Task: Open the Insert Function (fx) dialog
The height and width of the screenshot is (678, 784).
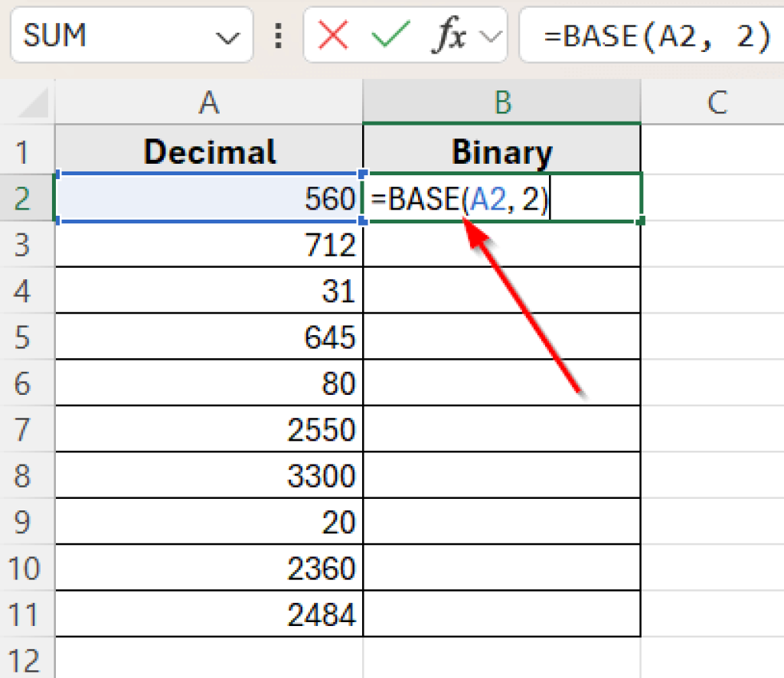Action: [449, 34]
